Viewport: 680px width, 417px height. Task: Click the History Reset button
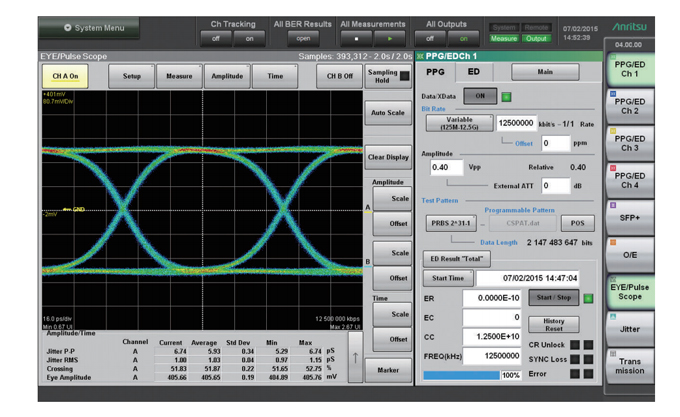(x=553, y=326)
